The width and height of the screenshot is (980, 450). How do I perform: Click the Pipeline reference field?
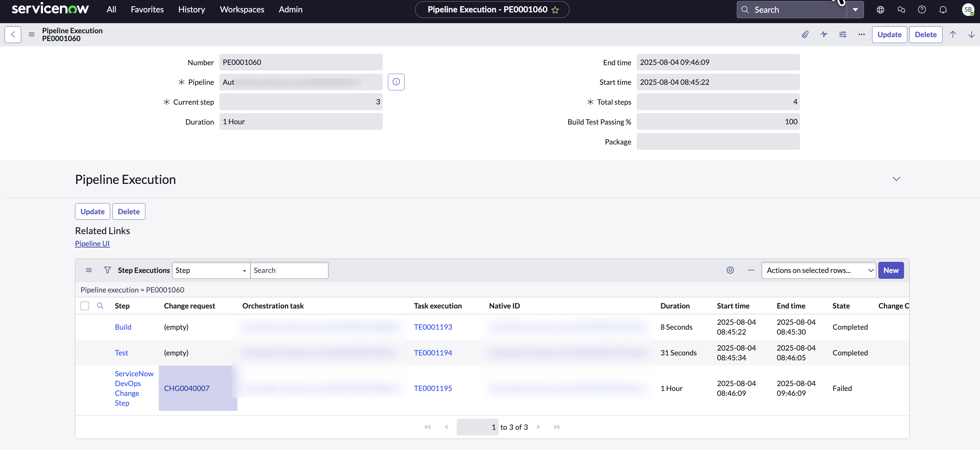click(301, 82)
